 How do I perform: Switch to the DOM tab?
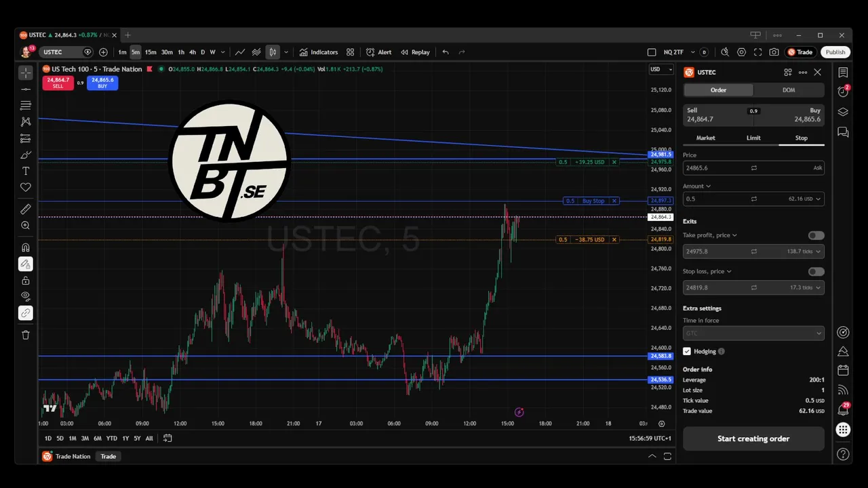pyautogui.click(x=789, y=90)
